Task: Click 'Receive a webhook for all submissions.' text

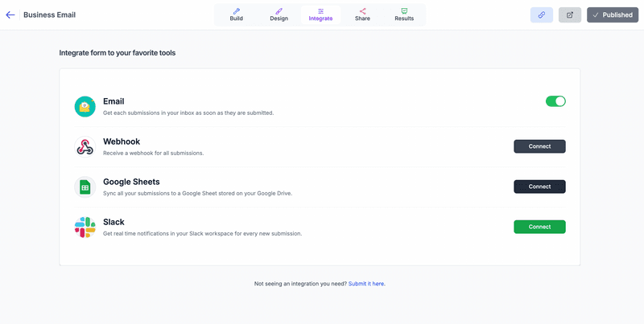Action: pos(154,154)
